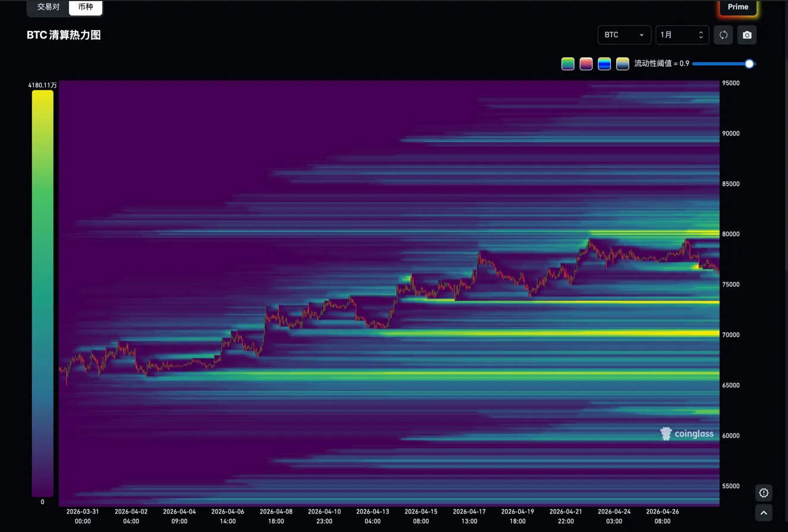Click the 2026-04-13 date axis label
The image size is (788, 532).
point(373,516)
